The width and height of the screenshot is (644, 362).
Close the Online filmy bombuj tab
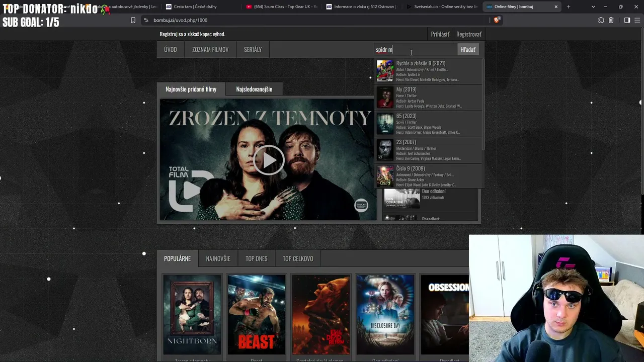tap(556, 7)
